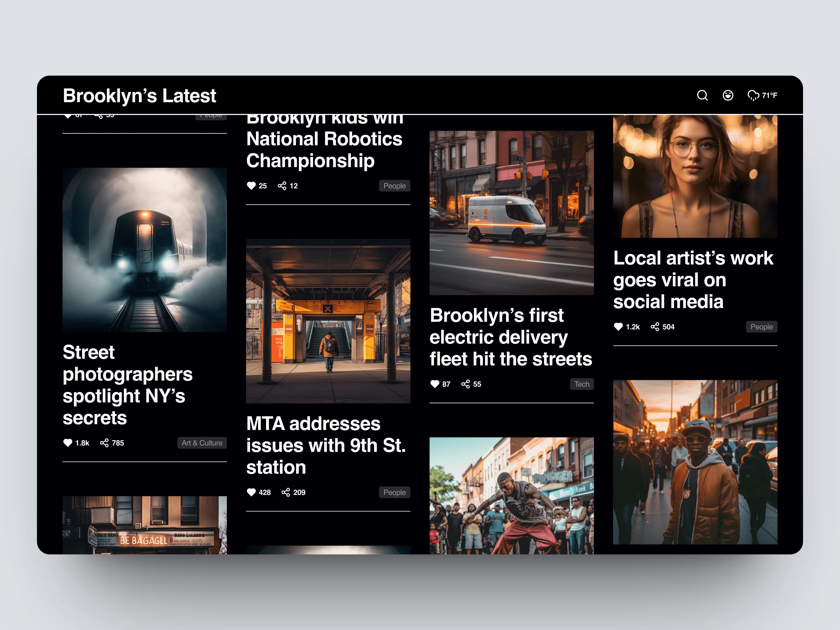This screenshot has width=840, height=630.
Task: Open headline "MTA addresses issues with 9th St. station"
Action: (326, 445)
